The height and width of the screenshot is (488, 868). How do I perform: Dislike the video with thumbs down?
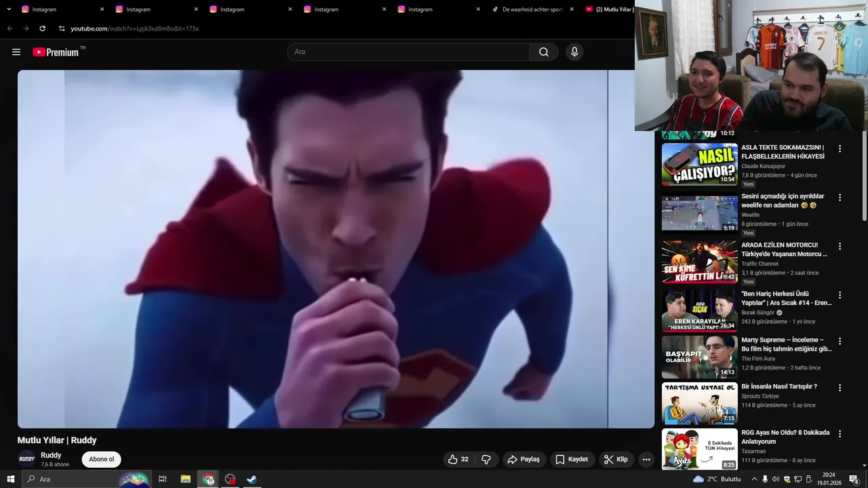tap(486, 460)
